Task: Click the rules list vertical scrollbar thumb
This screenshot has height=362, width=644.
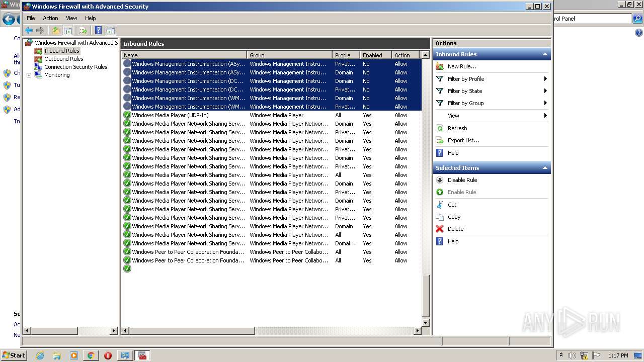Action: [x=426, y=297]
